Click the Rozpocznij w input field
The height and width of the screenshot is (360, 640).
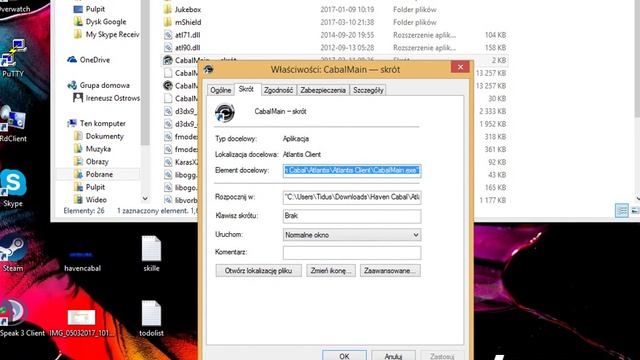352,198
